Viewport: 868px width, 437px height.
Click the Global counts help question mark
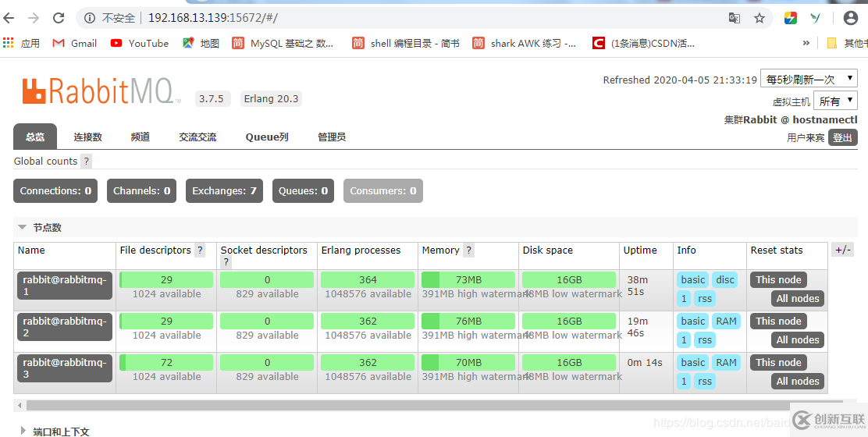(x=87, y=162)
